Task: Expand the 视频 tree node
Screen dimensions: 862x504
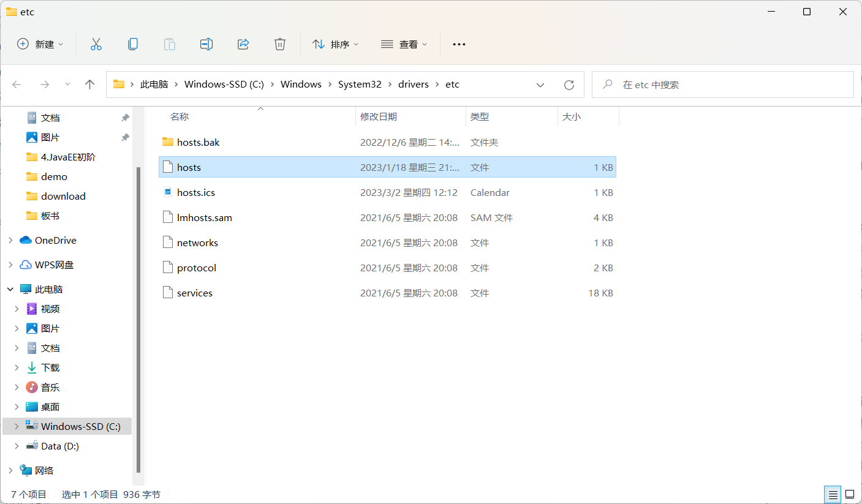Action: pyautogui.click(x=17, y=309)
